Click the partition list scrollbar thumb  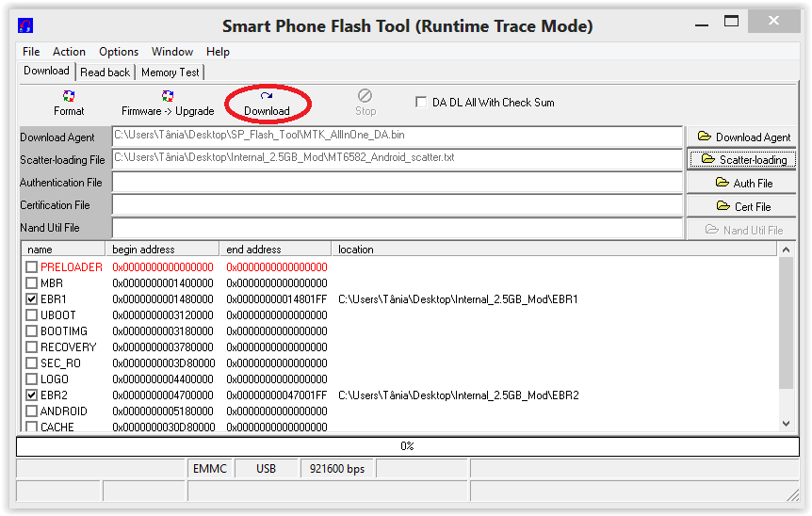point(786,323)
